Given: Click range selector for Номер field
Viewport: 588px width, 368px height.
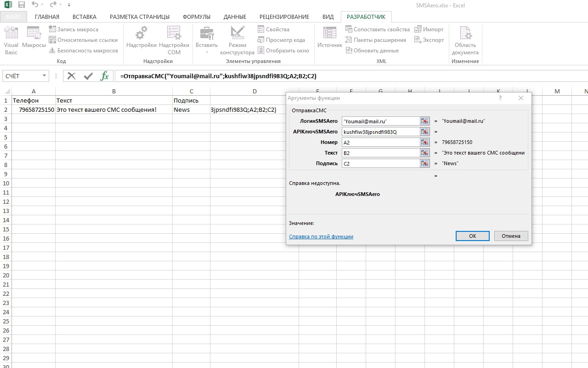Looking at the screenshot, I should click(x=425, y=142).
